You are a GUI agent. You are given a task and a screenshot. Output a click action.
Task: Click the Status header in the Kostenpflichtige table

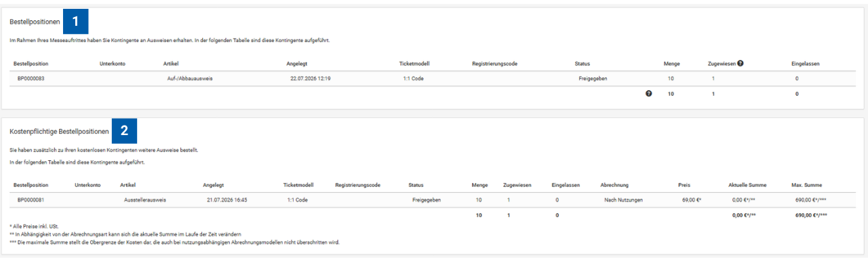[x=416, y=185]
